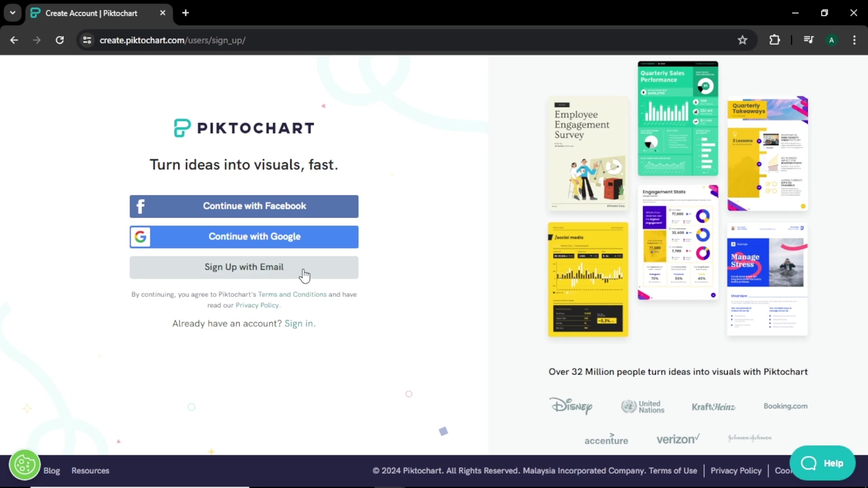Continue with Google

[244, 237]
